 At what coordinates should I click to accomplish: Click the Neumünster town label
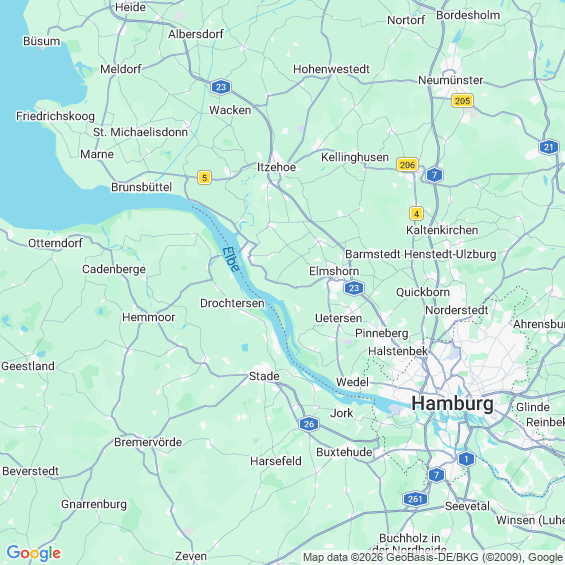(450, 80)
